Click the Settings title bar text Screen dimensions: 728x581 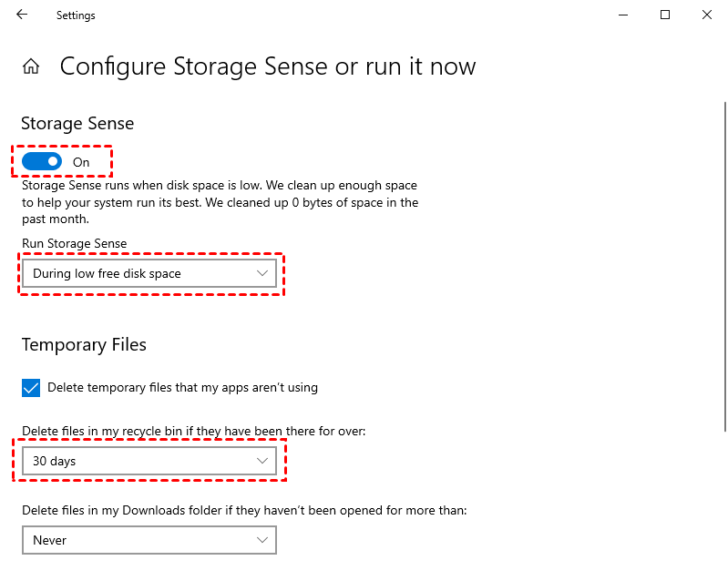click(x=76, y=15)
